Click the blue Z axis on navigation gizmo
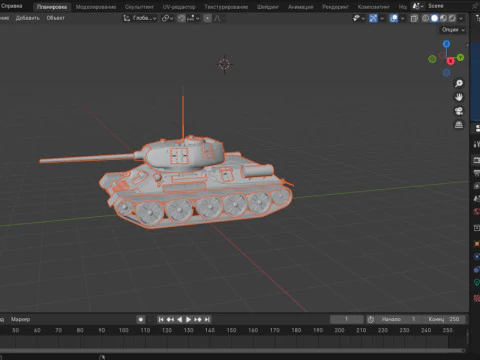Screen dimensions: 480x360 446,44
